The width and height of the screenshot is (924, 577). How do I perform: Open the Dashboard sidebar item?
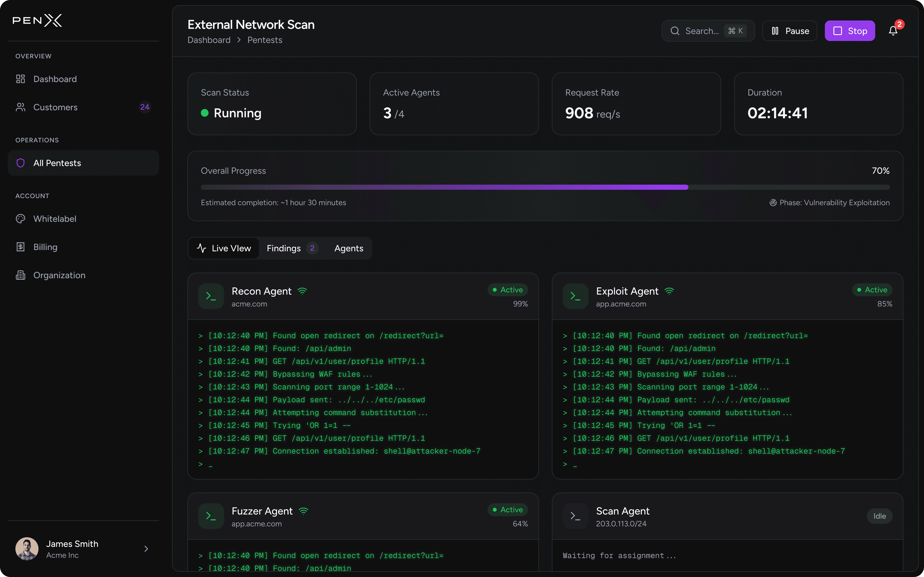click(55, 79)
